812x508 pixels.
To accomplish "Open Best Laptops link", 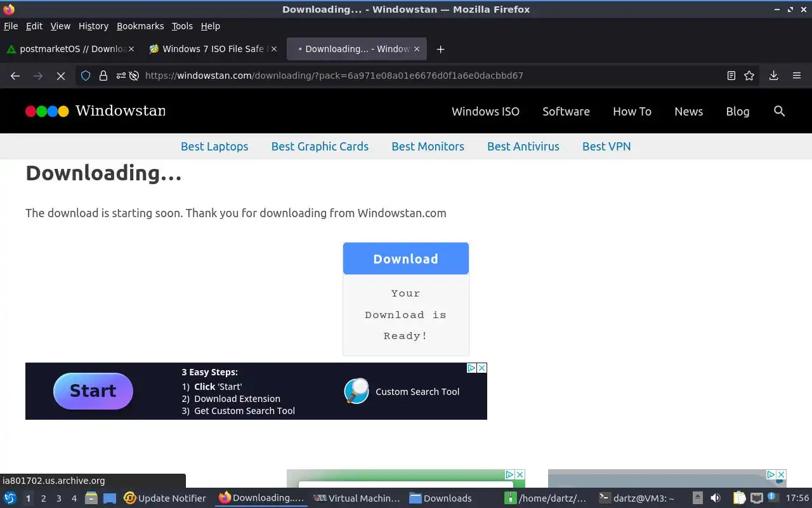I will [214, 146].
